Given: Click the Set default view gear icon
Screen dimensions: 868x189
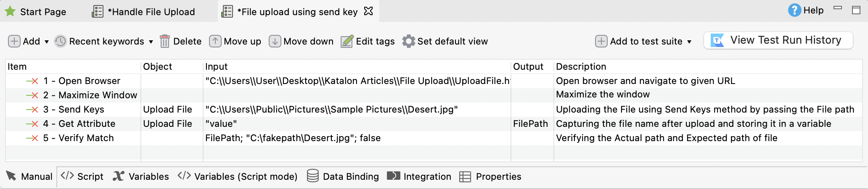Looking at the screenshot, I should click(408, 41).
